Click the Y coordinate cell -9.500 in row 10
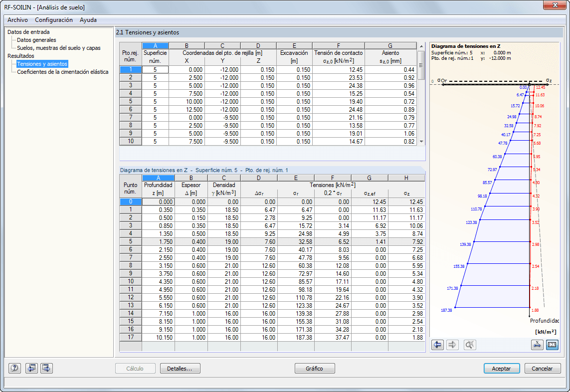The image size is (570, 392). coord(222,142)
